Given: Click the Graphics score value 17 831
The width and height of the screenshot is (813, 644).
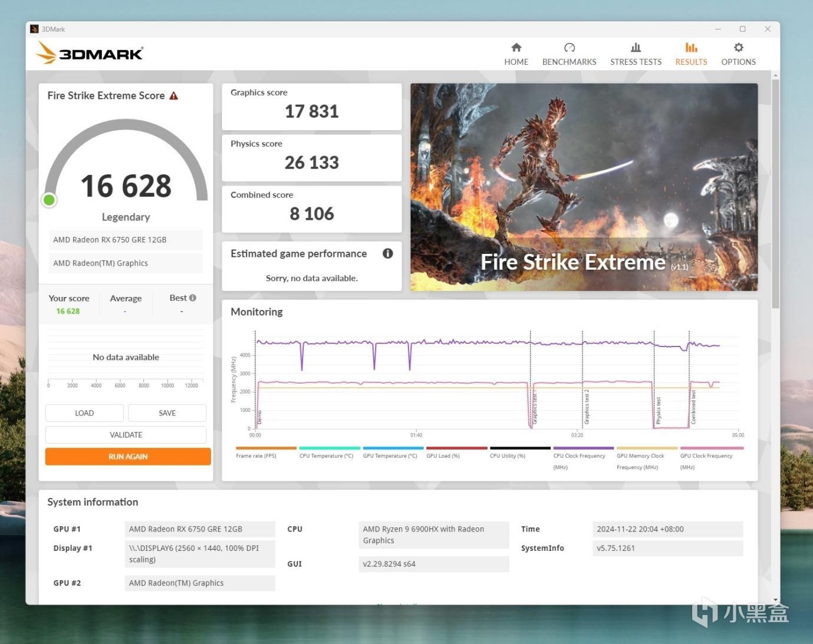Looking at the screenshot, I should 312,111.
